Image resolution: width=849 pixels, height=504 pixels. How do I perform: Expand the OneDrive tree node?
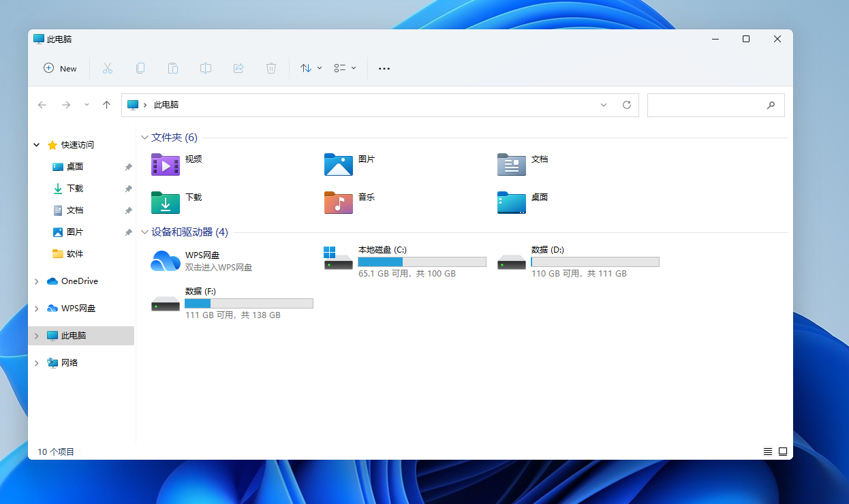point(37,281)
